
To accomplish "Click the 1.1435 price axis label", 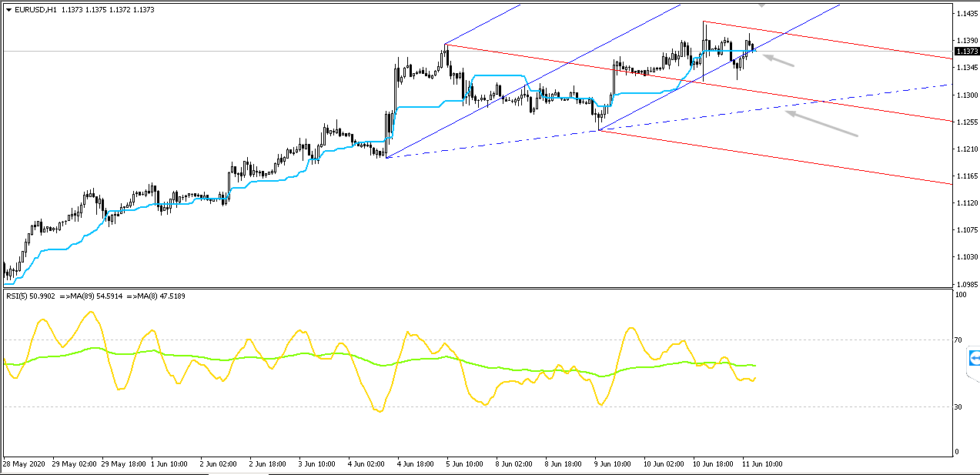I will (x=966, y=13).
